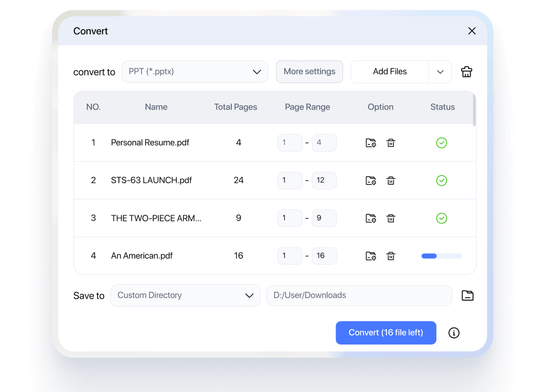This screenshot has height=392, width=534.
Task: Delete STS-63 LAUNCH.pdf with its trash icon
Action: click(x=391, y=180)
